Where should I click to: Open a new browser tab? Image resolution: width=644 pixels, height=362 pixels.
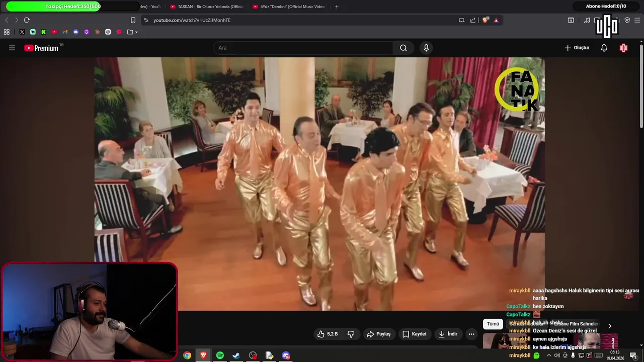click(337, 7)
